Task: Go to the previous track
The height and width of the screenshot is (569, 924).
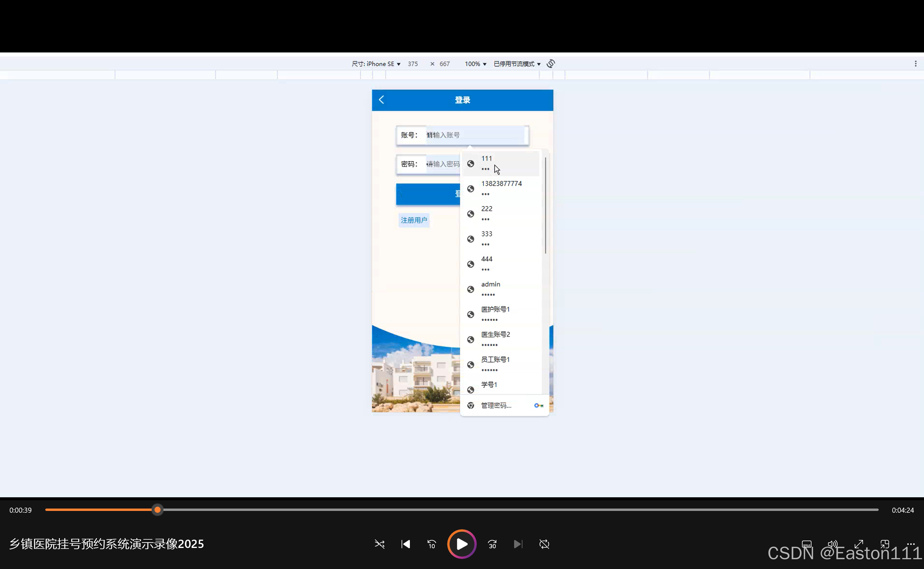Action: pyautogui.click(x=406, y=544)
